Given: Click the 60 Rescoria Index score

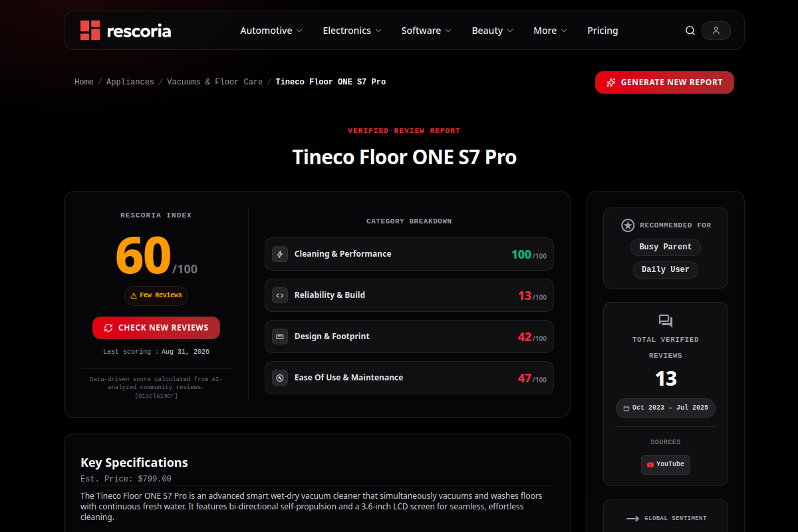Looking at the screenshot, I should (143, 256).
